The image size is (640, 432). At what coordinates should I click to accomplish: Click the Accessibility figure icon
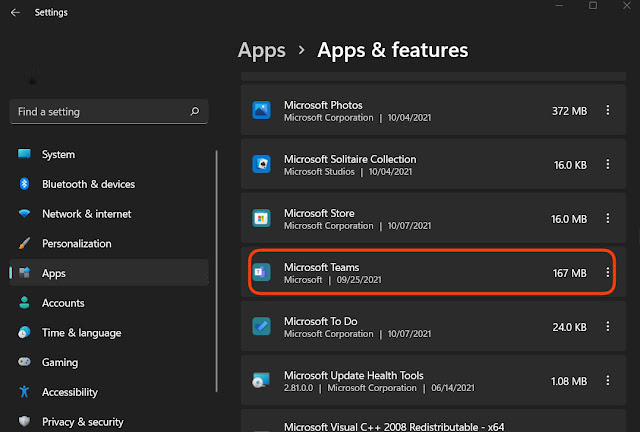pos(24,392)
